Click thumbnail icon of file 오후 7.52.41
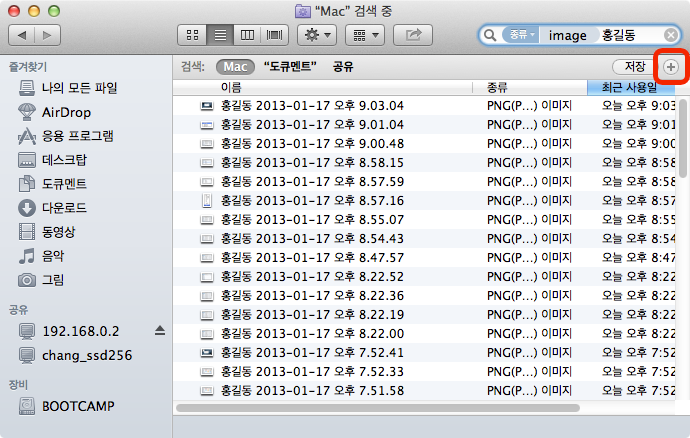The image size is (690, 438). (206, 353)
